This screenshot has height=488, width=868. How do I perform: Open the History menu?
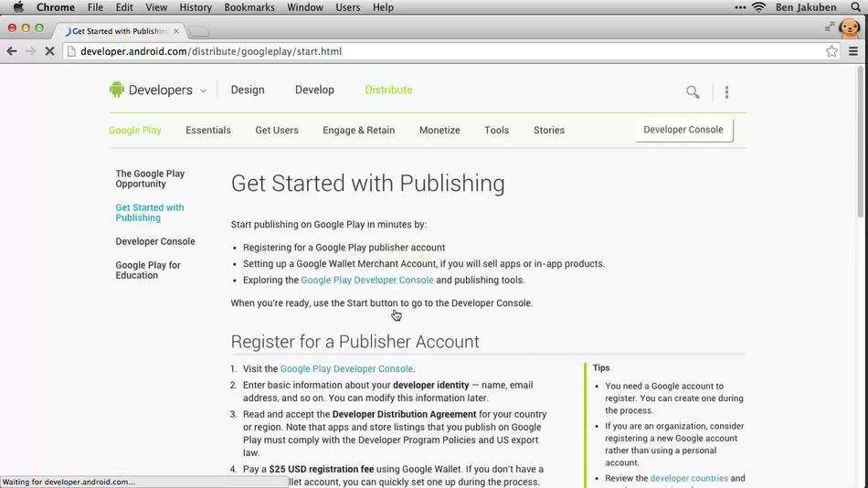pyautogui.click(x=196, y=7)
